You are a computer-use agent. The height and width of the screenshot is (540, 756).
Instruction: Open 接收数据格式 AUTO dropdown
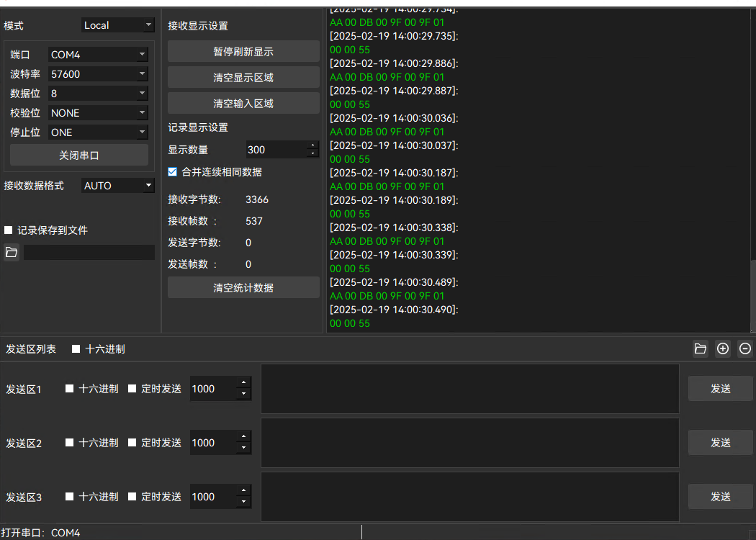(118, 186)
